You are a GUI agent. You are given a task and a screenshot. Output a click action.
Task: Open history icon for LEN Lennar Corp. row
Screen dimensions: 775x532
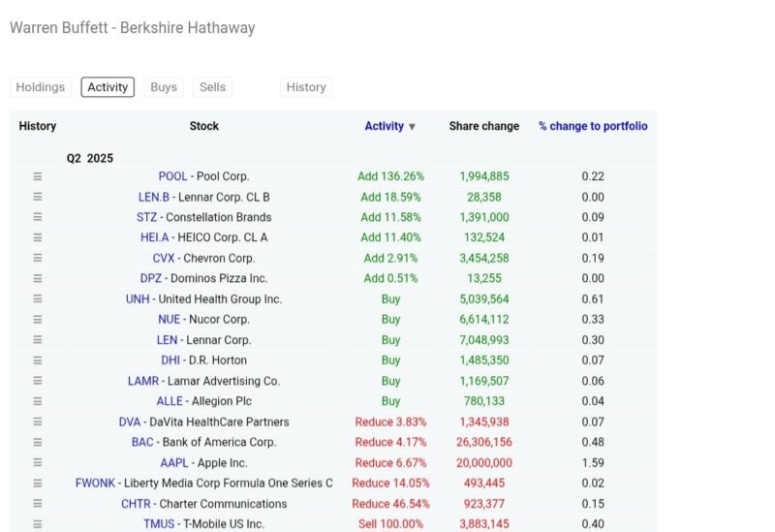pyautogui.click(x=38, y=340)
